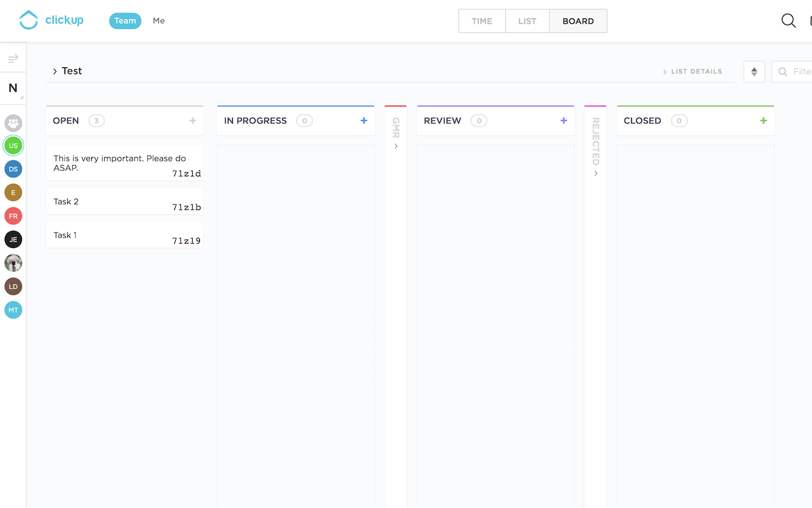
Task: Switch to the Time tab
Action: click(482, 21)
